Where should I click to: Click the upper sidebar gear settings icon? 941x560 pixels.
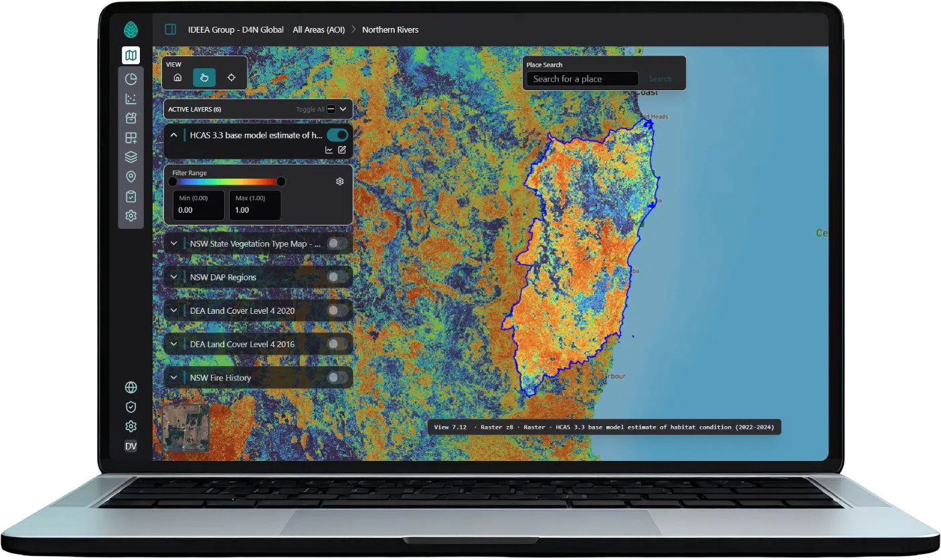click(131, 216)
